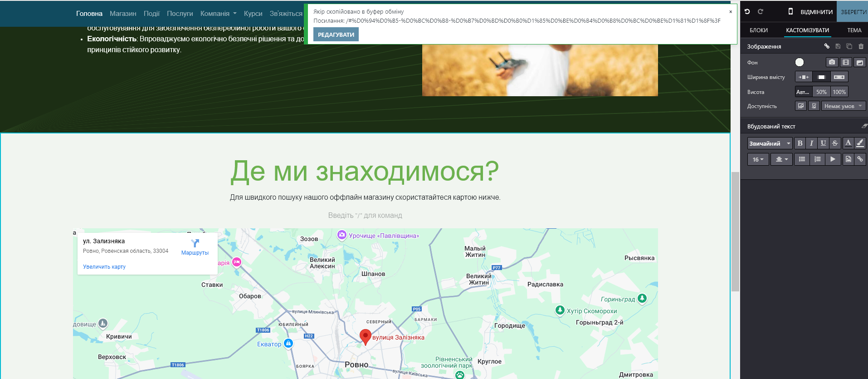Open the text style dropdown Звичайний
This screenshot has height=379, width=868.
[x=770, y=143]
